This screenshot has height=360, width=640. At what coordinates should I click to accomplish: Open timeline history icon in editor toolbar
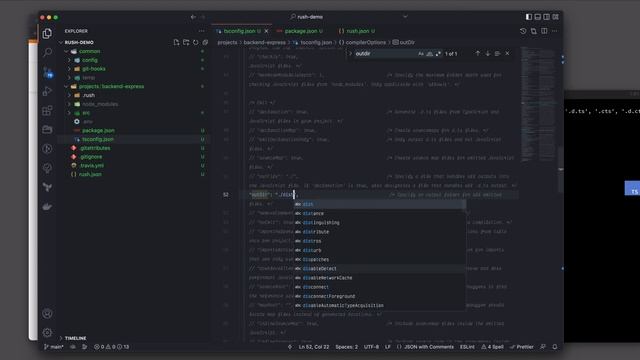pos(523,31)
